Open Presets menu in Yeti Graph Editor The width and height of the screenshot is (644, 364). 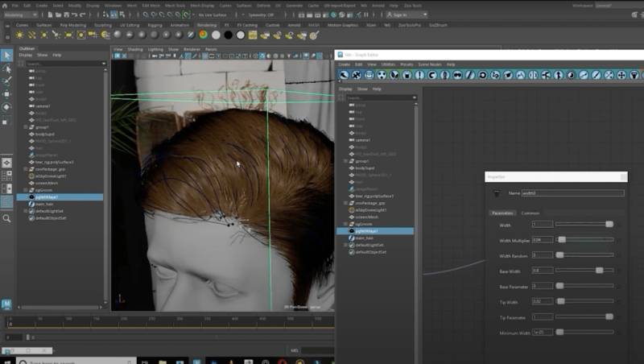[x=407, y=64]
